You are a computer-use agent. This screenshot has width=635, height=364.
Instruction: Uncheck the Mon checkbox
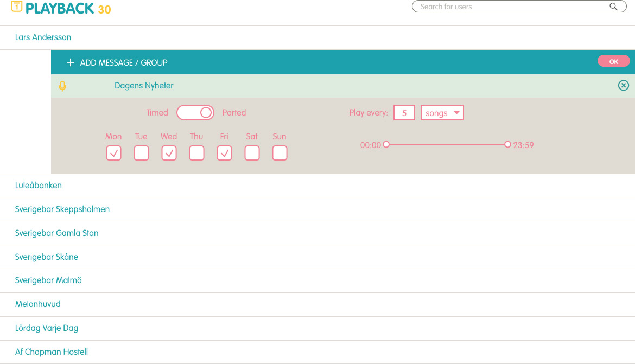pyautogui.click(x=114, y=153)
